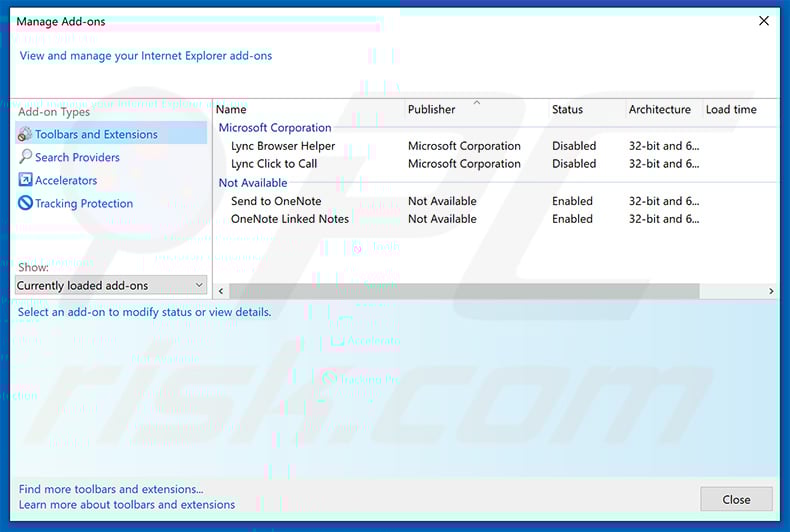Viewport: 790px width, 532px height.
Task: Sort list by Name column header
Action: pos(231,109)
